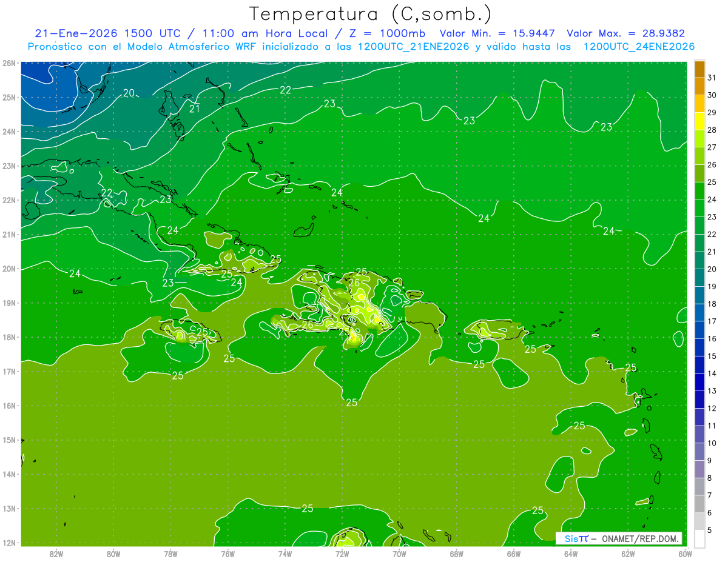Click the map title Temperatura (C,somb.)
The width and height of the screenshot is (728, 562).
(x=371, y=14)
